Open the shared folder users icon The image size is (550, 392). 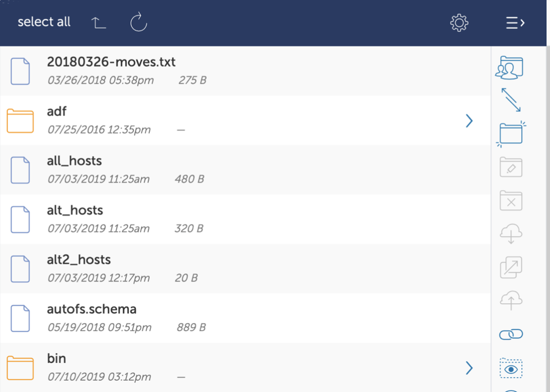pos(509,68)
